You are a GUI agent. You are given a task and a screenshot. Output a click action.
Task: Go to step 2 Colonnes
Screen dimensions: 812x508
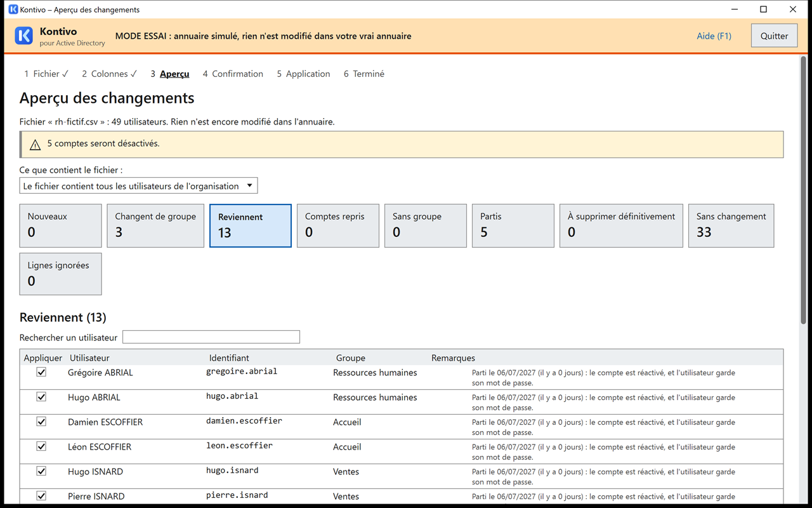[x=109, y=74]
